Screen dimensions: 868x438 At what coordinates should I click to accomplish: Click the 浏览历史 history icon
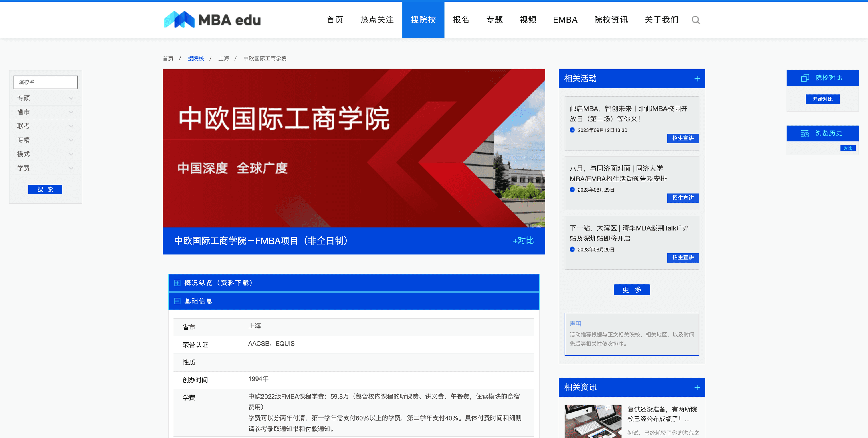coord(805,134)
